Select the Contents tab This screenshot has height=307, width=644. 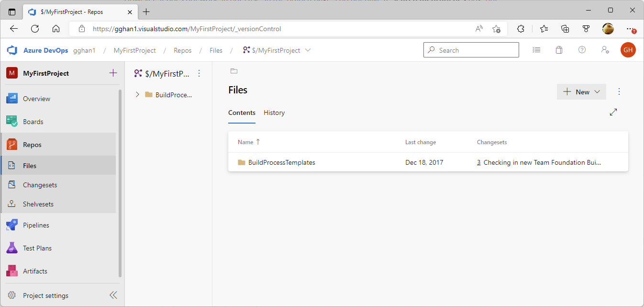click(242, 113)
